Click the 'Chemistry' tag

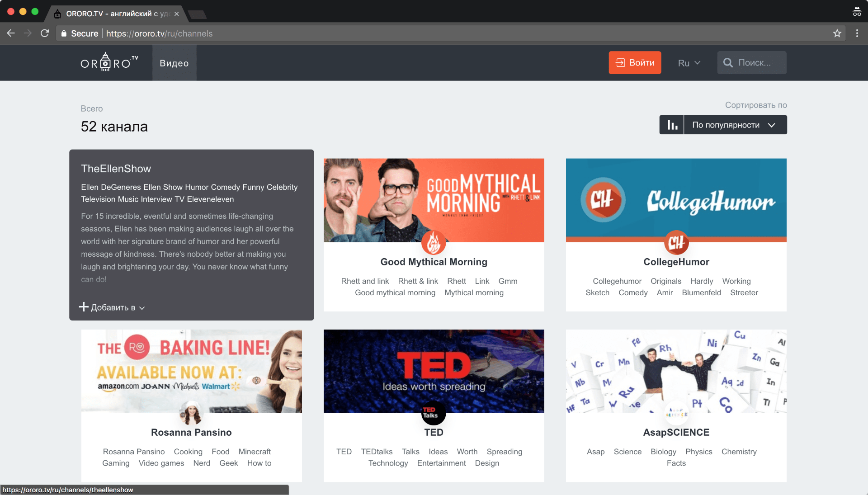point(739,452)
